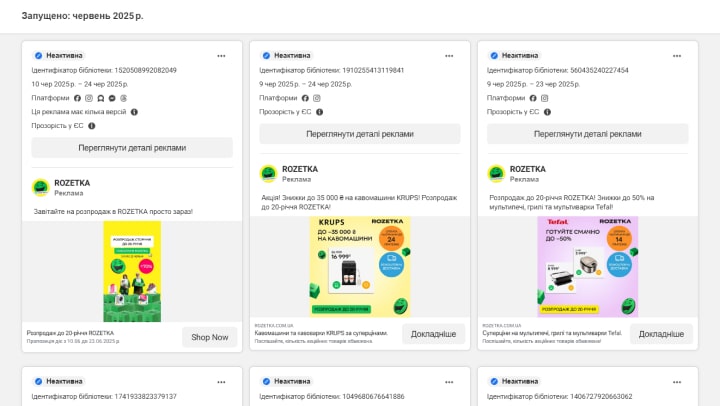The height and width of the screenshot is (406, 720).
Task: Click Messenger platform icon in the first ad card
Action: point(112,98)
